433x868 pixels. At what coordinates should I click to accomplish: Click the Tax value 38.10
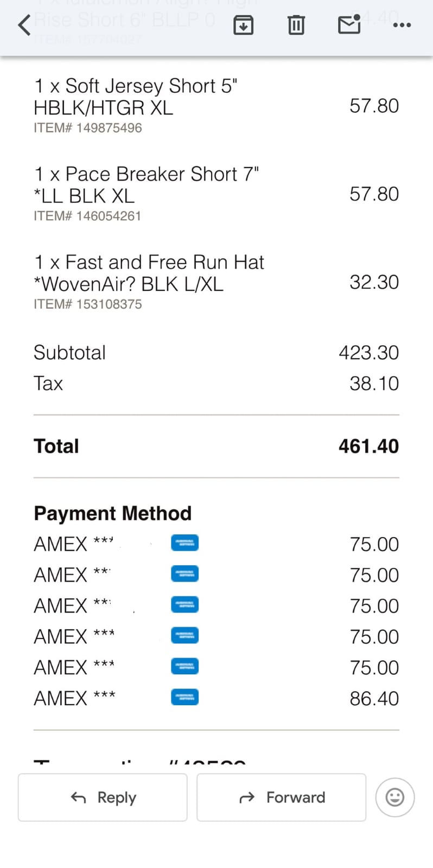[x=374, y=384]
